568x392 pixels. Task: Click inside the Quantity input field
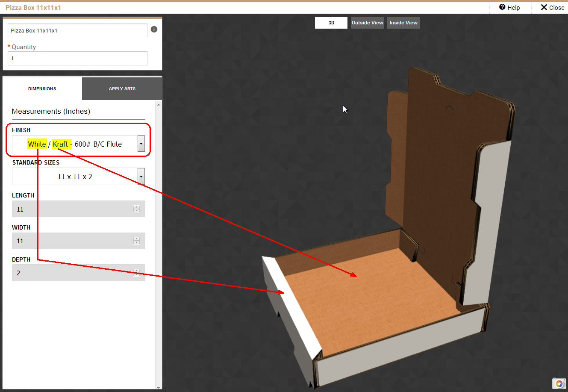click(77, 58)
